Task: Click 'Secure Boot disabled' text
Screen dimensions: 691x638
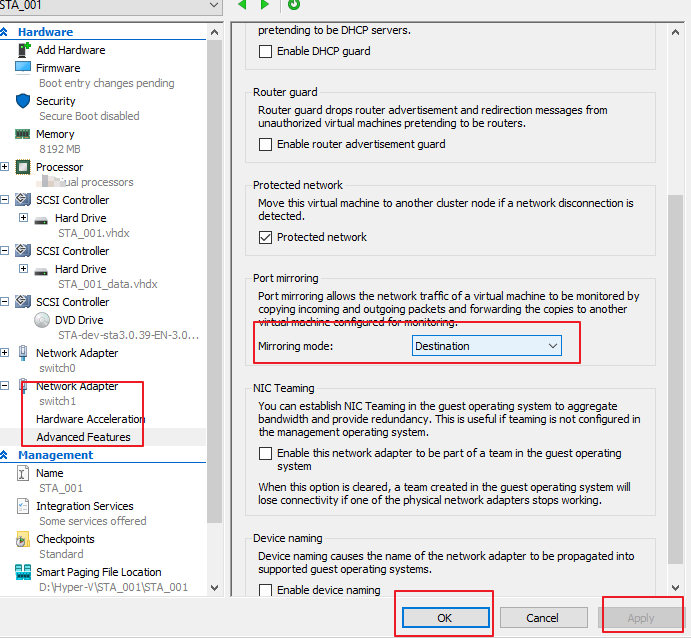Action: pyautogui.click(x=89, y=116)
